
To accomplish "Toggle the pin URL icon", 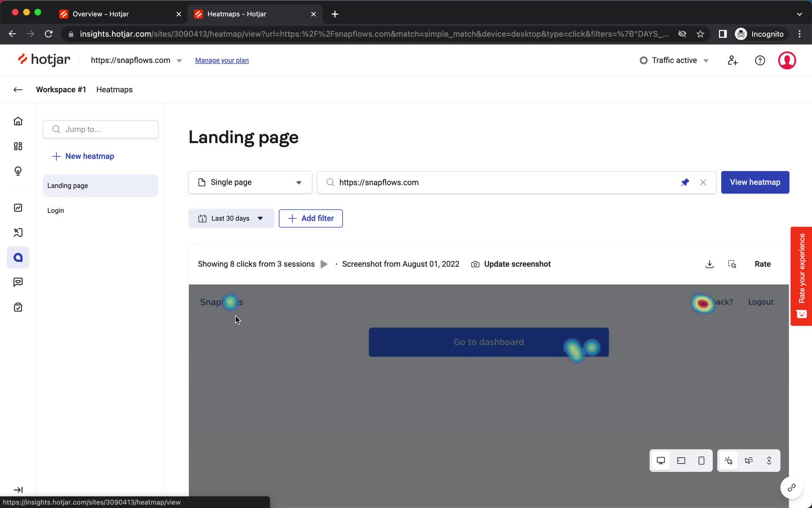I will [685, 182].
